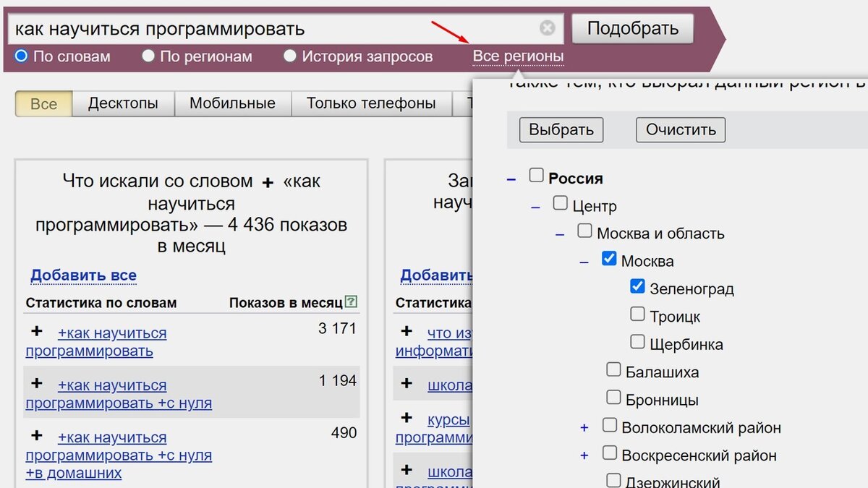Enable the Россия checkbox
This screenshot has height=488, width=868.
536,174
